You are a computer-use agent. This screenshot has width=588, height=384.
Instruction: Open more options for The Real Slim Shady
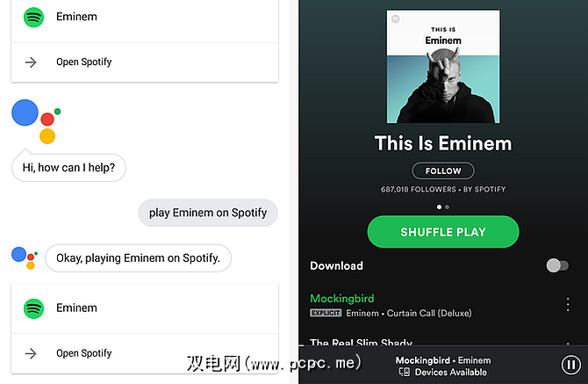[568, 343]
